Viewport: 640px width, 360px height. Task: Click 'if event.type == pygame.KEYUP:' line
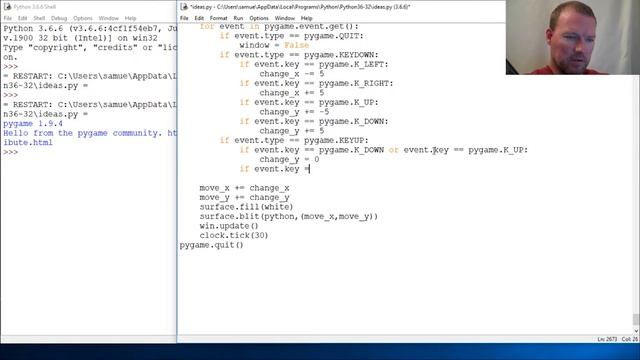point(294,140)
